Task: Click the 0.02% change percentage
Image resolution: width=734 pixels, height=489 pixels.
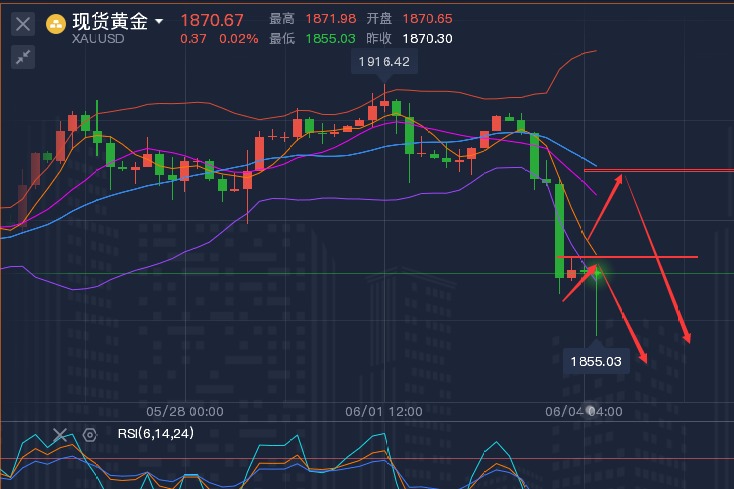Action: click(237, 39)
